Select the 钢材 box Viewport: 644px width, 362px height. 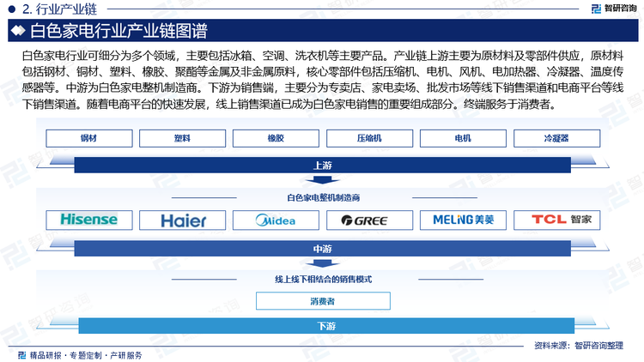89,138
